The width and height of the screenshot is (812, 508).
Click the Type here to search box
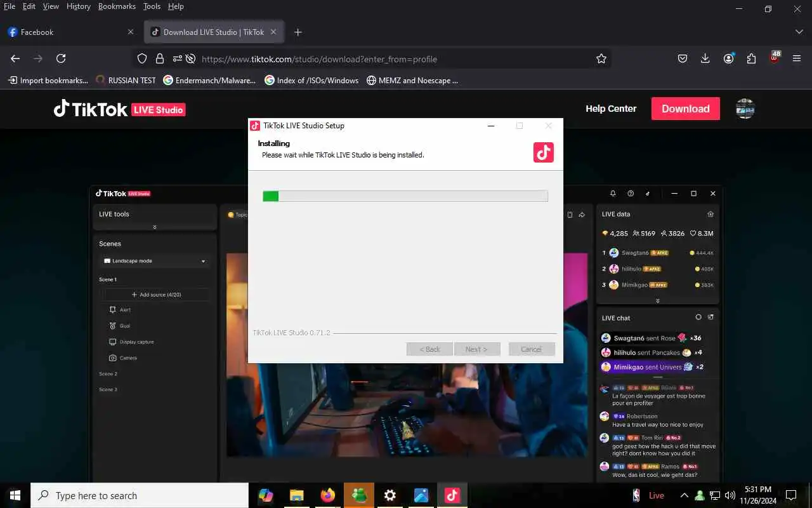tap(140, 495)
